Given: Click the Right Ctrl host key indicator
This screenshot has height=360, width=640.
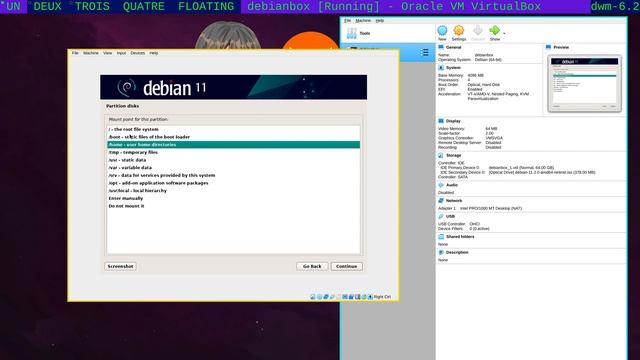Looking at the screenshot, I should [382, 297].
